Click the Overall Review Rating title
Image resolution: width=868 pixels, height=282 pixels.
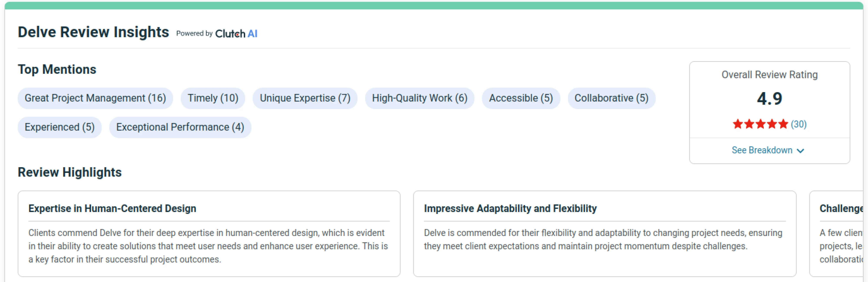(x=770, y=75)
